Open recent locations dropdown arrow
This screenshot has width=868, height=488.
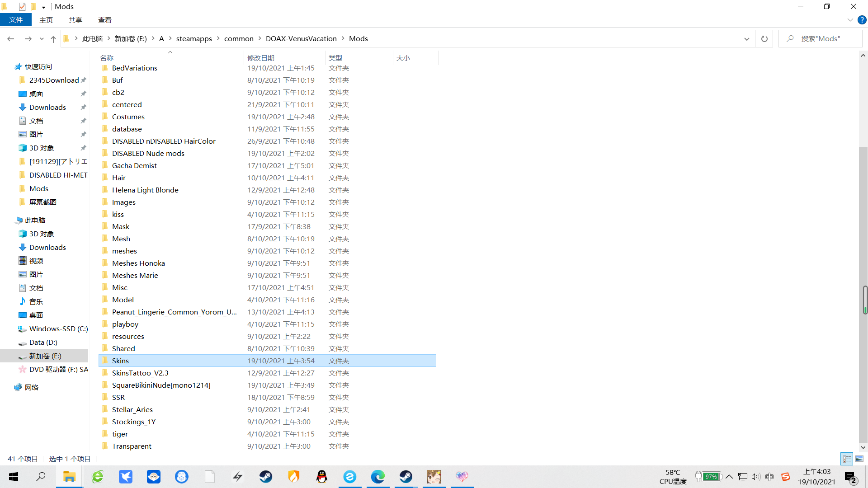point(42,39)
